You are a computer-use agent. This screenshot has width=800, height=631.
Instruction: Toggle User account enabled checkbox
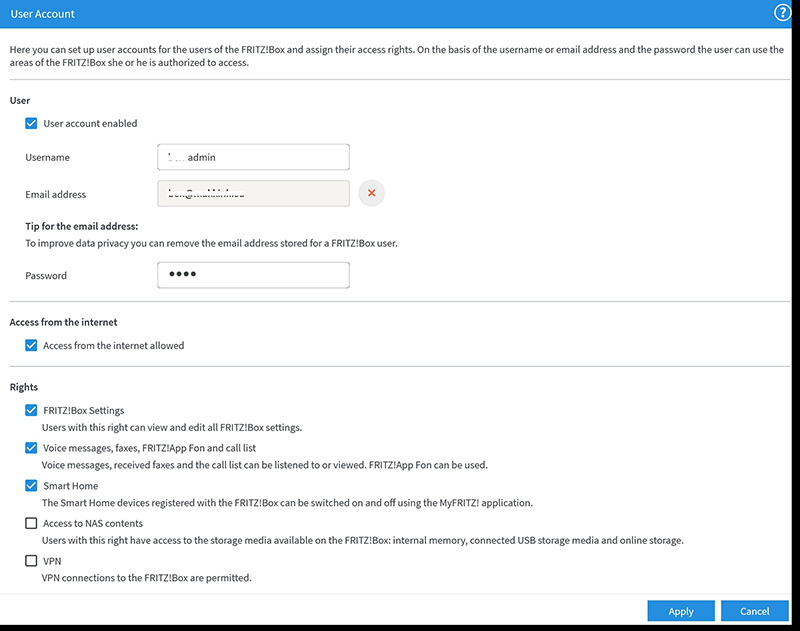point(31,123)
